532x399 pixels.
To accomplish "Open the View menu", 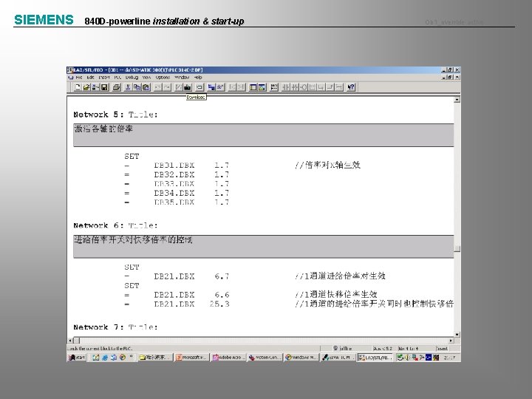I will tap(146, 78).
